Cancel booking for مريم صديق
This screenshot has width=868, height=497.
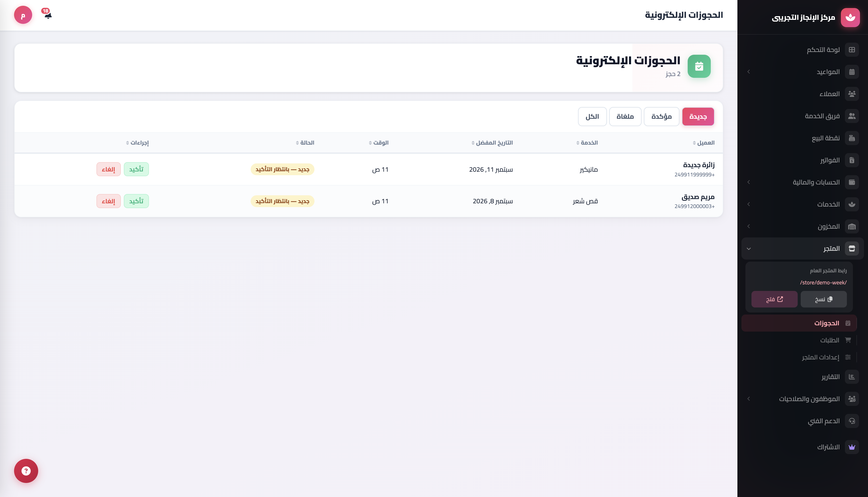pos(108,201)
